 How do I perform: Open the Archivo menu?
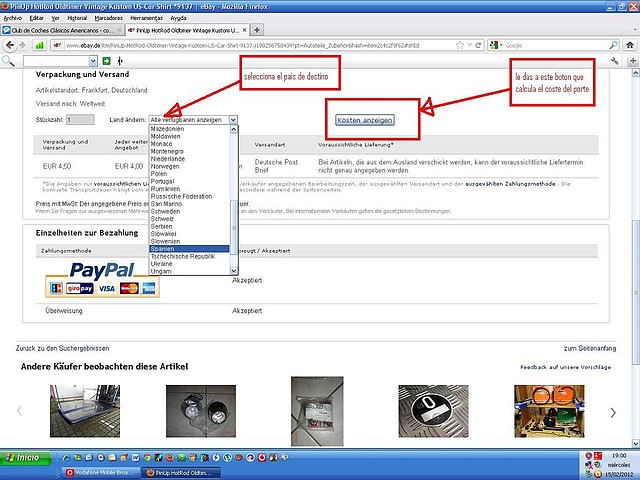(x=13, y=18)
